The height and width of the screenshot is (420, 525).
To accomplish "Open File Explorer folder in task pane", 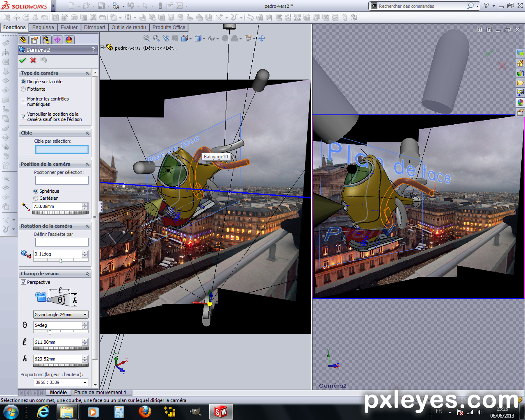I will 520,83.
